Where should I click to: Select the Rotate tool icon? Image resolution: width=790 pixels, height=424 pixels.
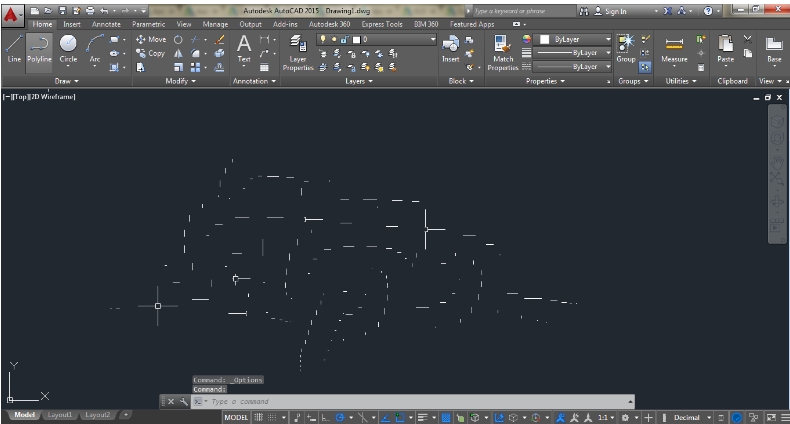click(178, 39)
